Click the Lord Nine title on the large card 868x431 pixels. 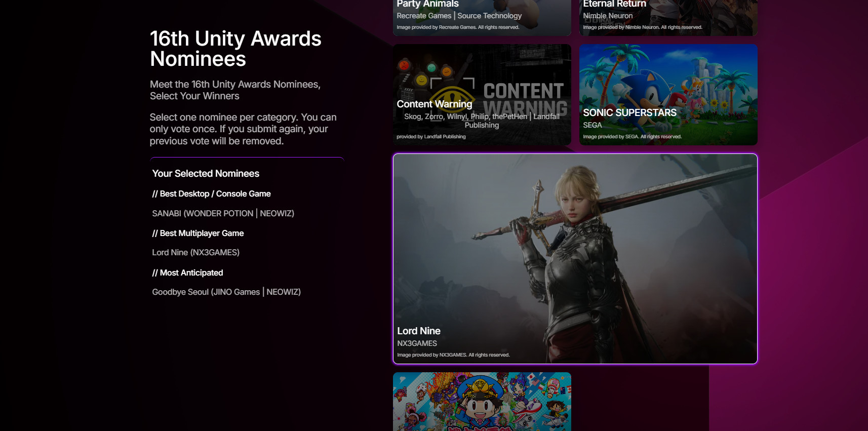pyautogui.click(x=419, y=331)
